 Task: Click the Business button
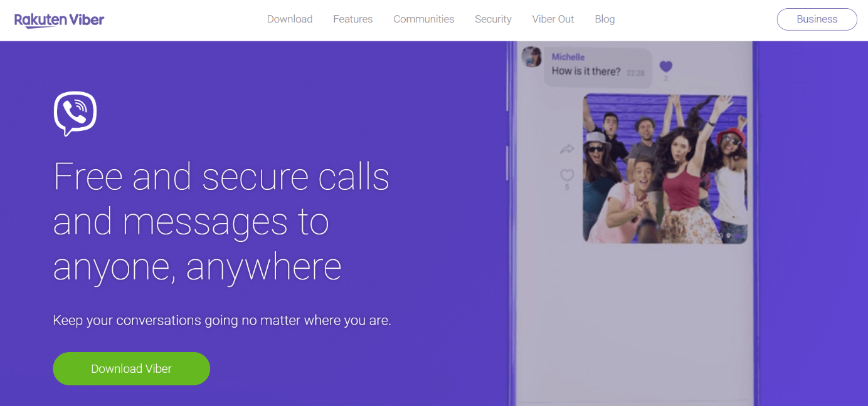(817, 19)
